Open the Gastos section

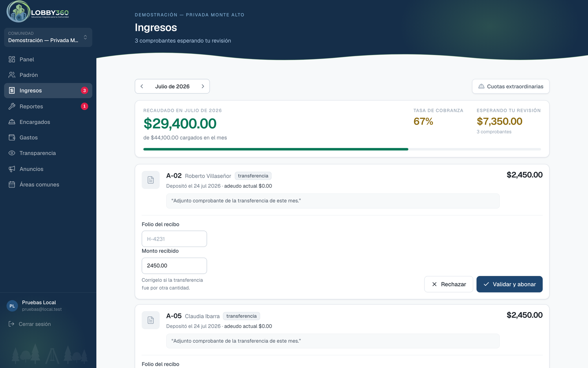pos(48,138)
